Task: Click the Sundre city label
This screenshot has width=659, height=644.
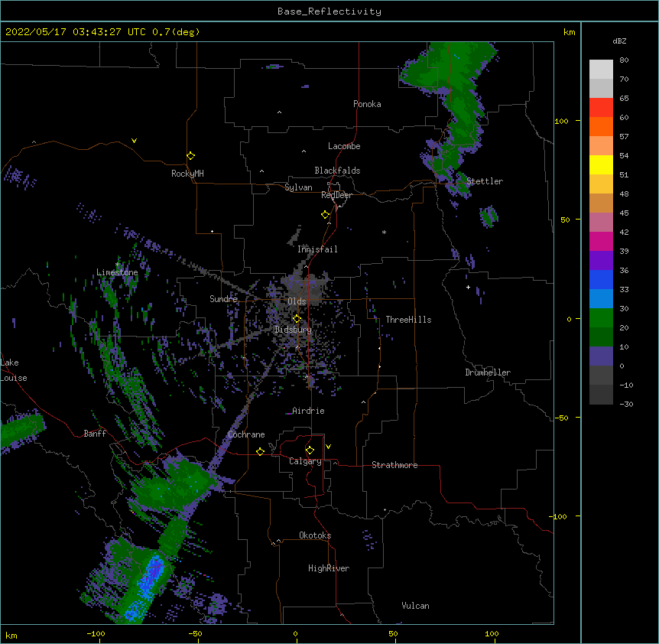Action: click(223, 299)
